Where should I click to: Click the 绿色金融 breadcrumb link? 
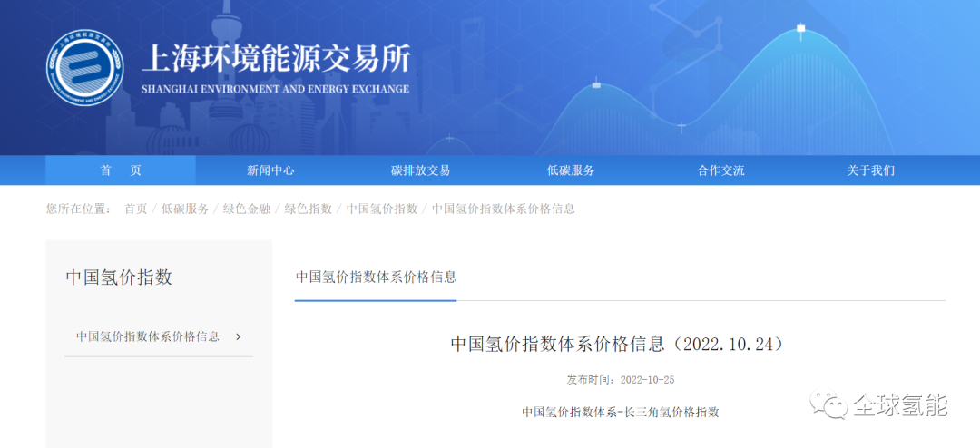(247, 209)
